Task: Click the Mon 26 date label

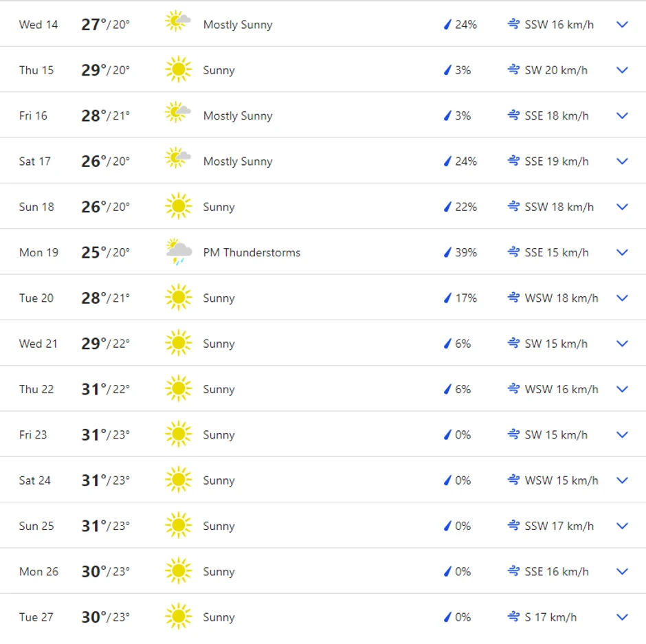Action: (x=38, y=571)
